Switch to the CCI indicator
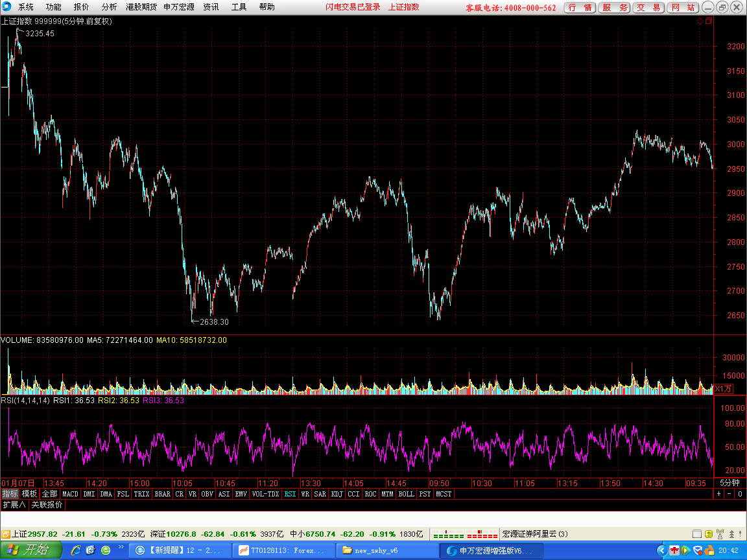The image size is (747, 560). pos(353,494)
